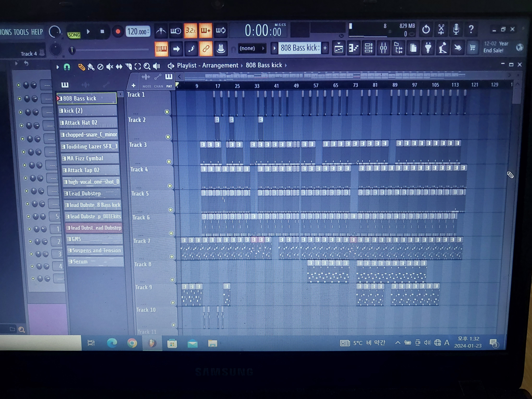Open the 808 Bass kick pattern selector

299,48
